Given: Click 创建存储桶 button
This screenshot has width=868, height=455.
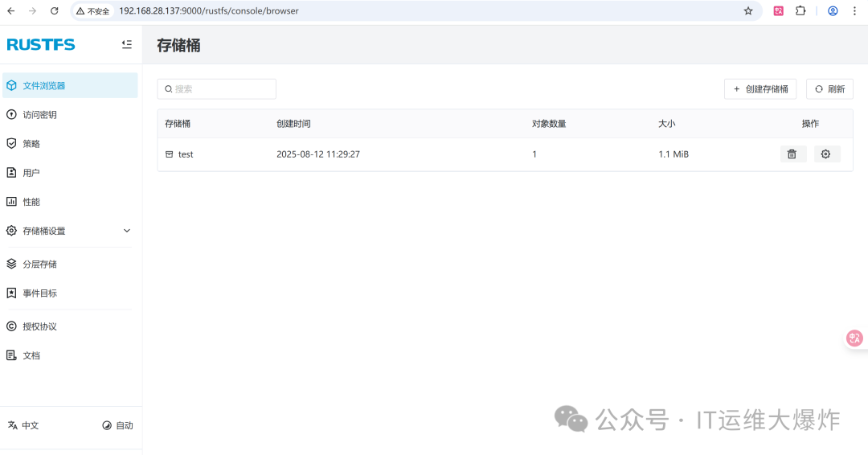Looking at the screenshot, I should click(760, 88).
